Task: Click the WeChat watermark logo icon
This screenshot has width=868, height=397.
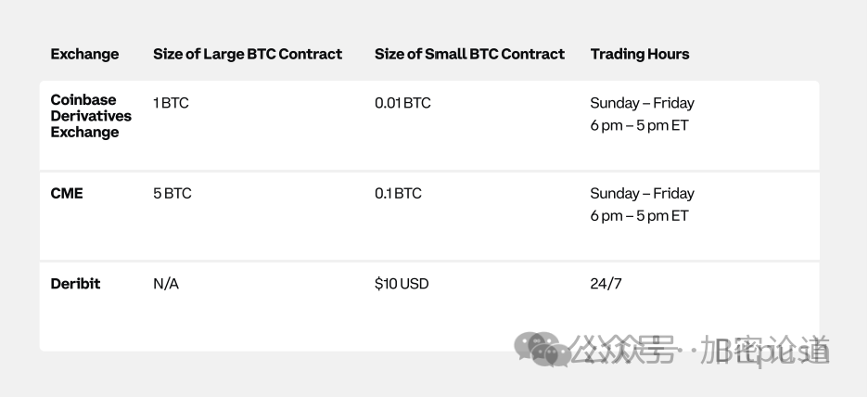Action: pos(541,349)
